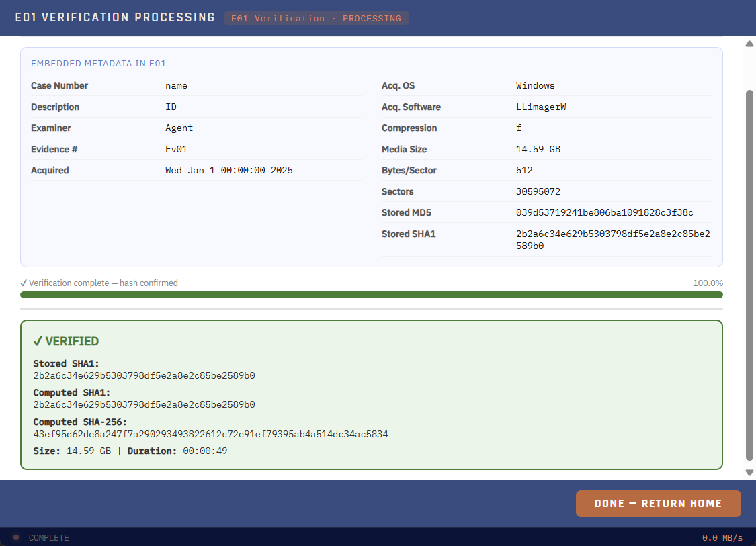Click the "VERIFIED" heading

[72, 342]
